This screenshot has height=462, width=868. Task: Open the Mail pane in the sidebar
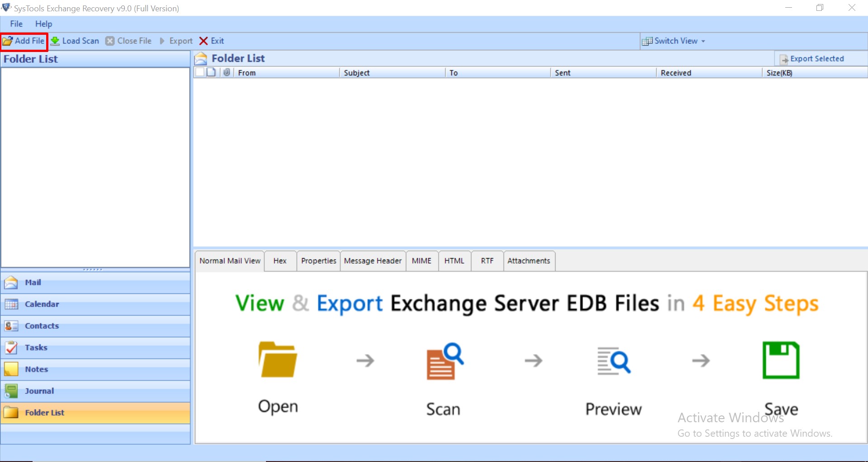coord(33,282)
